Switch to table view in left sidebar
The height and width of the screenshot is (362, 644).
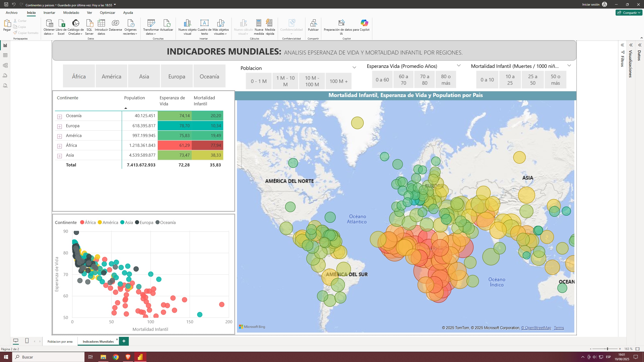[5, 55]
